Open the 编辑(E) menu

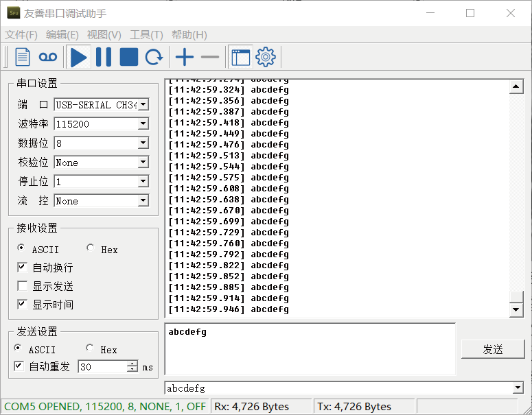(x=62, y=34)
